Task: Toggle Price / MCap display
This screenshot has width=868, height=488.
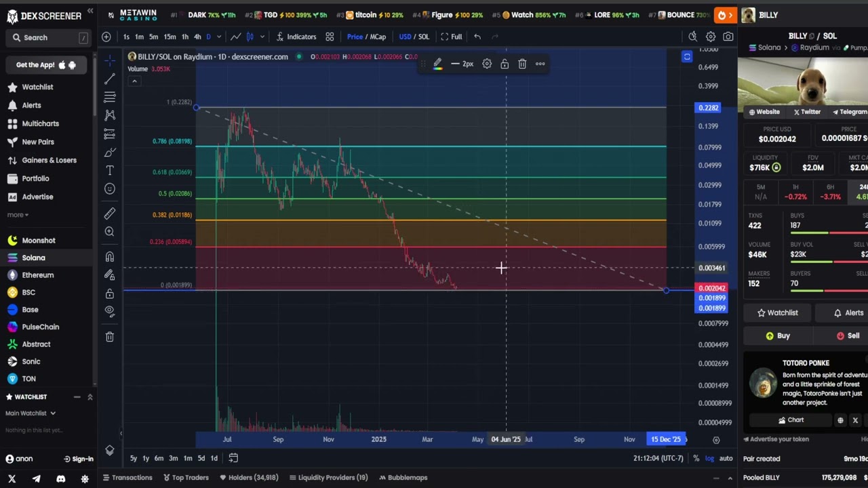Action: pos(366,37)
